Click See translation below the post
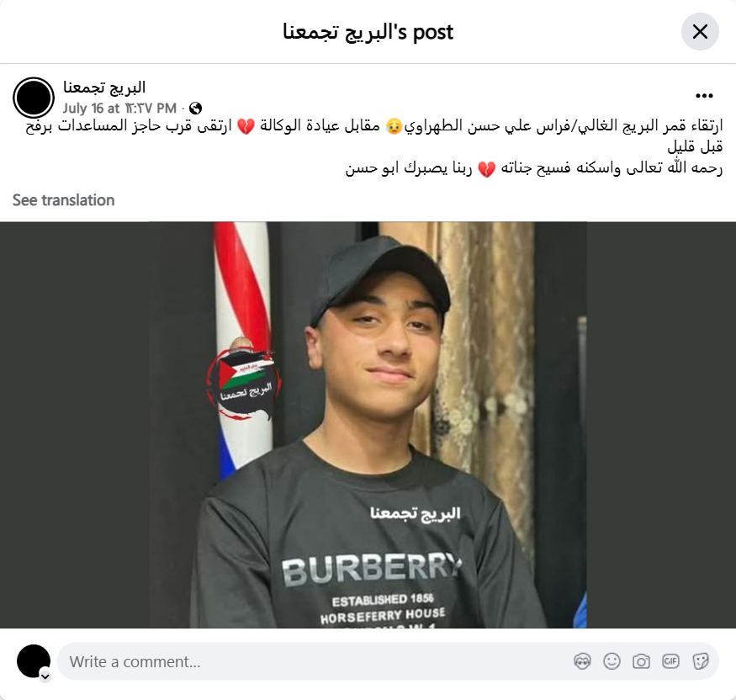This screenshot has width=736, height=700. tap(63, 200)
